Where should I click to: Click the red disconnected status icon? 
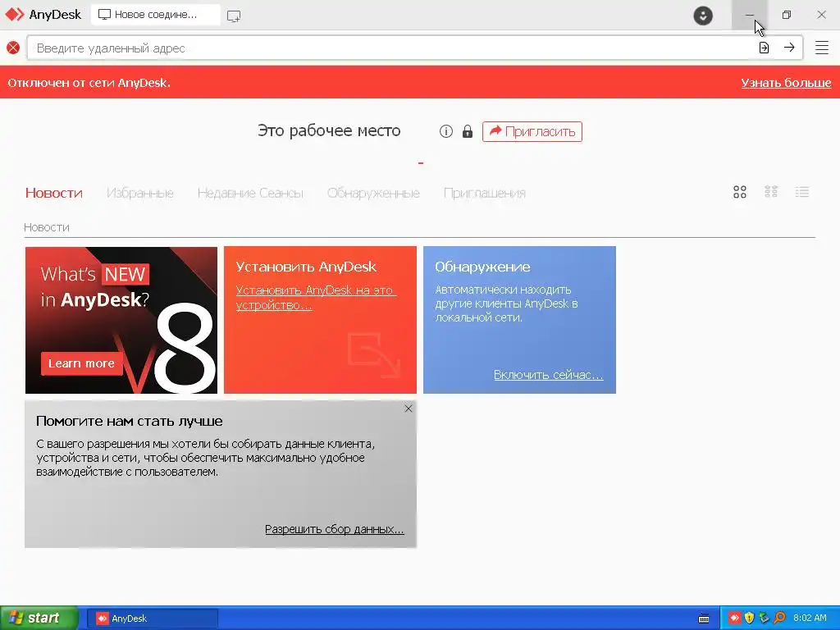click(13, 48)
